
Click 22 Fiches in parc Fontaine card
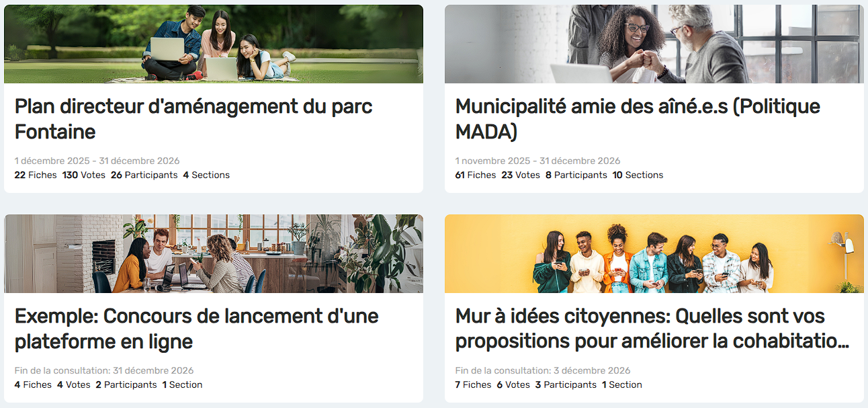point(36,175)
